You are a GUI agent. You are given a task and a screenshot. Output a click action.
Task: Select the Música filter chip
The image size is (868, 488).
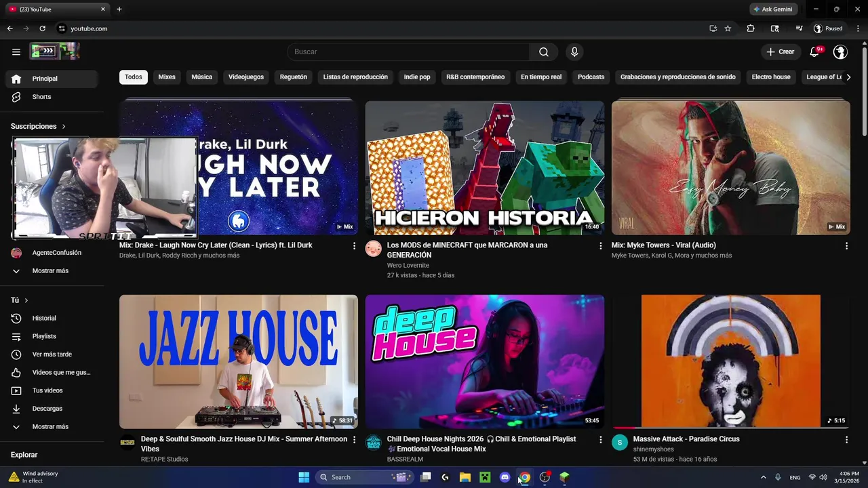(x=202, y=77)
